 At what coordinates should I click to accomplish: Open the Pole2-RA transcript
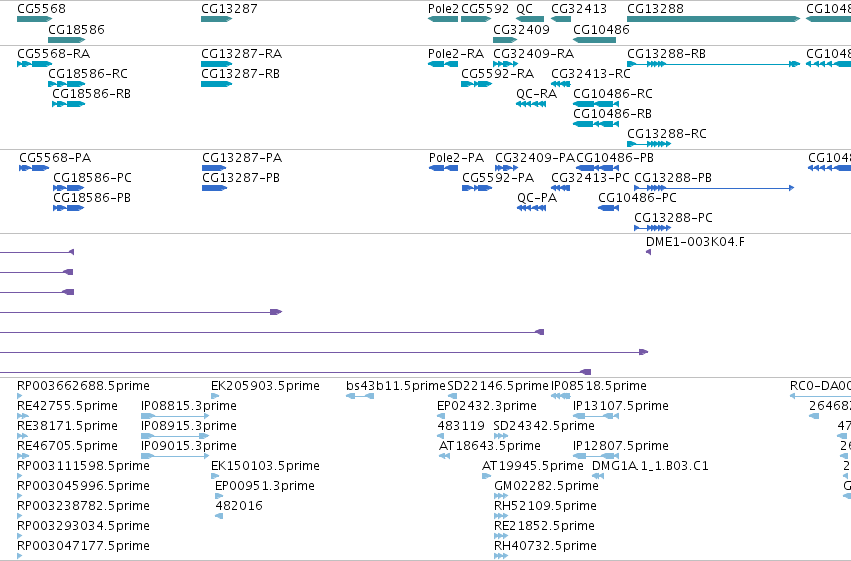tap(455, 54)
